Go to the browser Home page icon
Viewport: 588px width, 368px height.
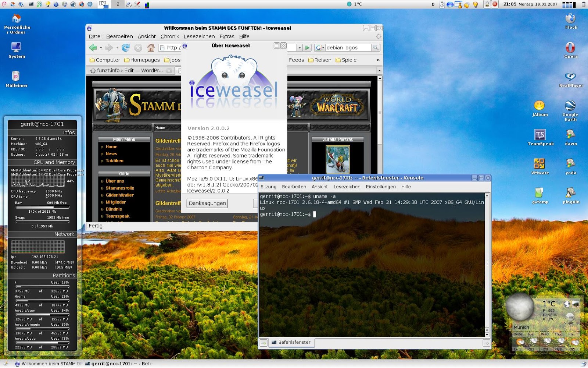[151, 48]
